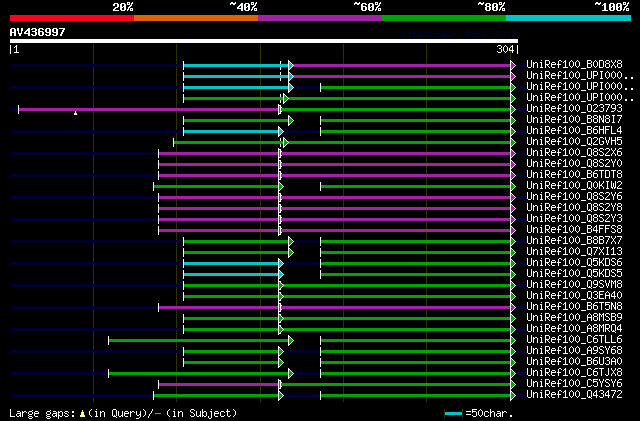Viewport: 640px width, 421px height.
Task: Click the purple alignment bar in B6T5N8 row
Action: (335, 308)
